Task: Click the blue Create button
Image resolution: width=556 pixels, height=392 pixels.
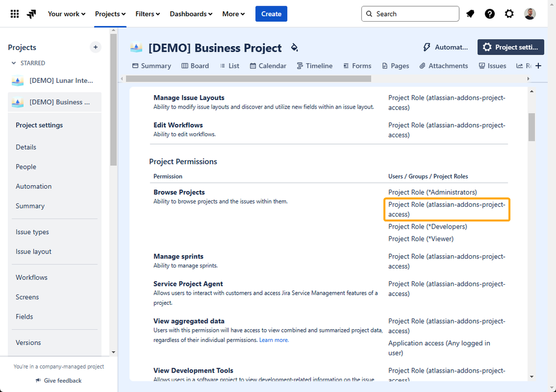Action: click(x=271, y=14)
